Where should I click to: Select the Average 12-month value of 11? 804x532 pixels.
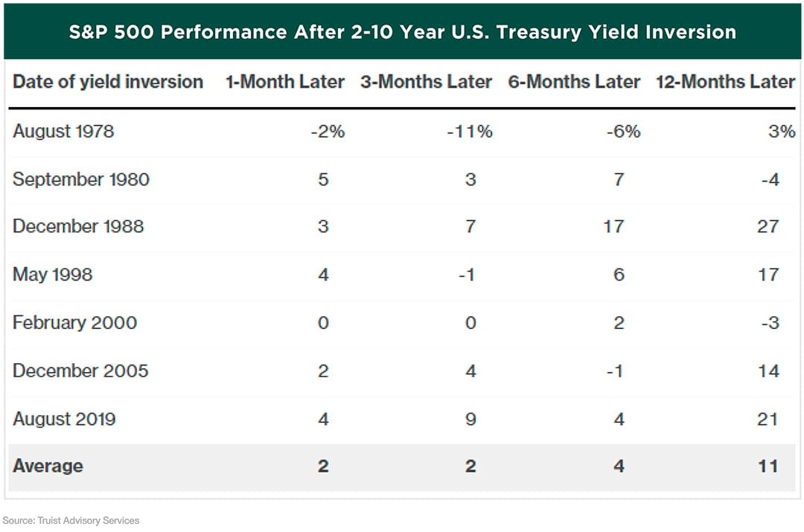pyautogui.click(x=768, y=467)
